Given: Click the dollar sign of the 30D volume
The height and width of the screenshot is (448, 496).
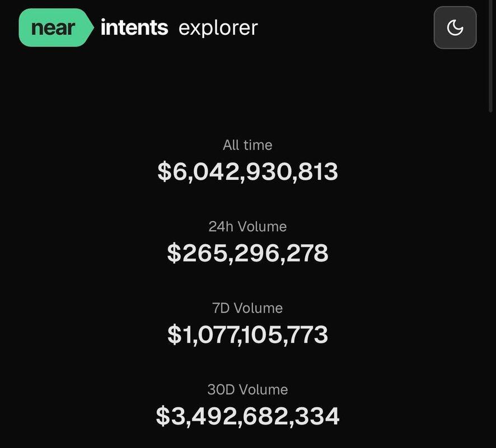Looking at the screenshot, I should (x=162, y=416).
